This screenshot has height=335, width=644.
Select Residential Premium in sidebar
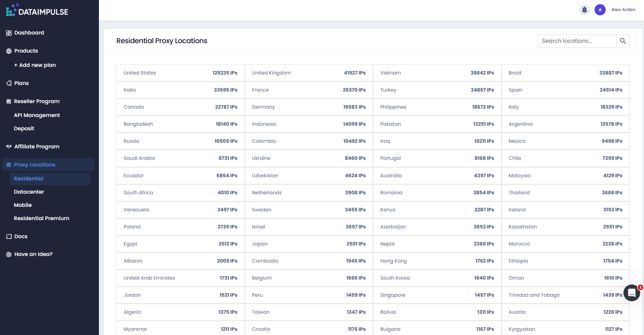41,218
